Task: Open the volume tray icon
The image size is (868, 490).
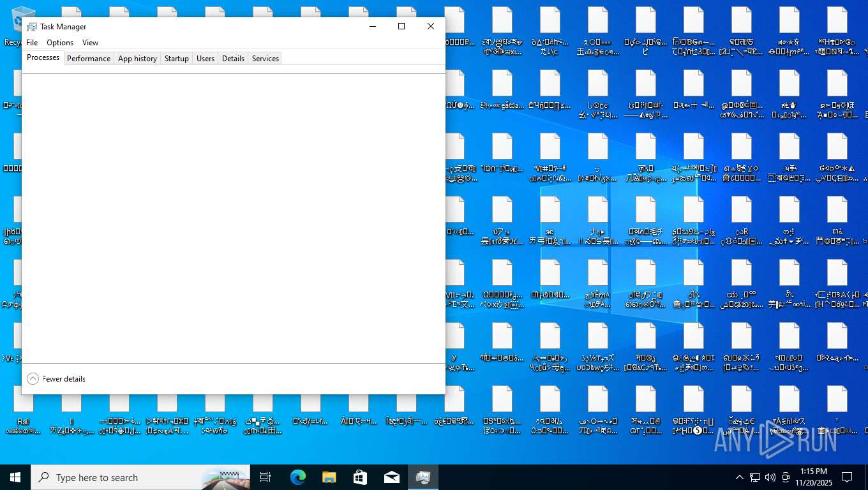Action: click(x=770, y=477)
